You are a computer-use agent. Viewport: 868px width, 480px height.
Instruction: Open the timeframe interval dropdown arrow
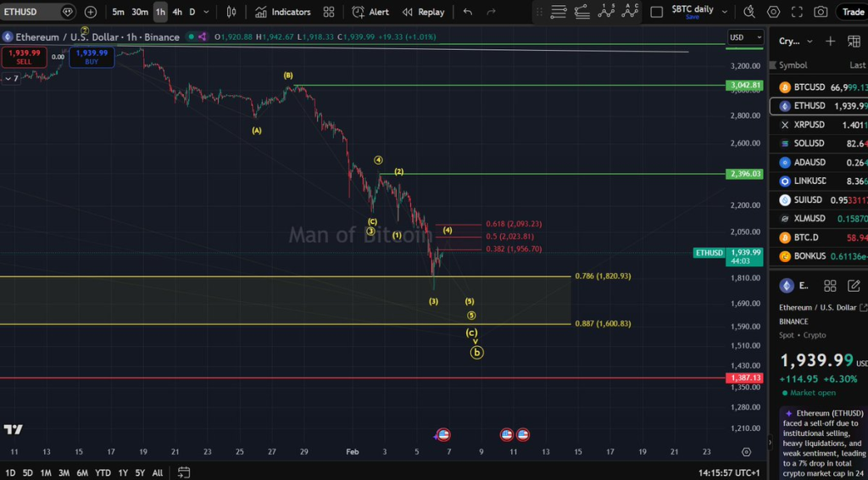pyautogui.click(x=207, y=12)
